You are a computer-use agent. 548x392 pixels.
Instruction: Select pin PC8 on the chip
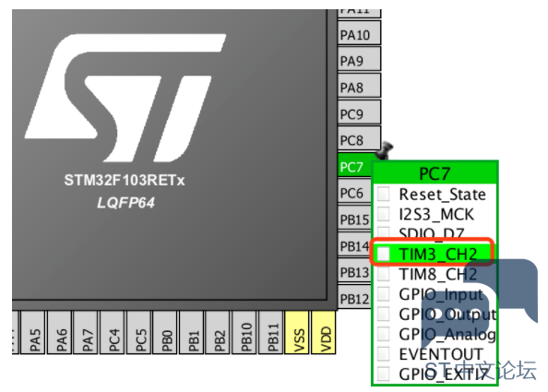[359, 138]
